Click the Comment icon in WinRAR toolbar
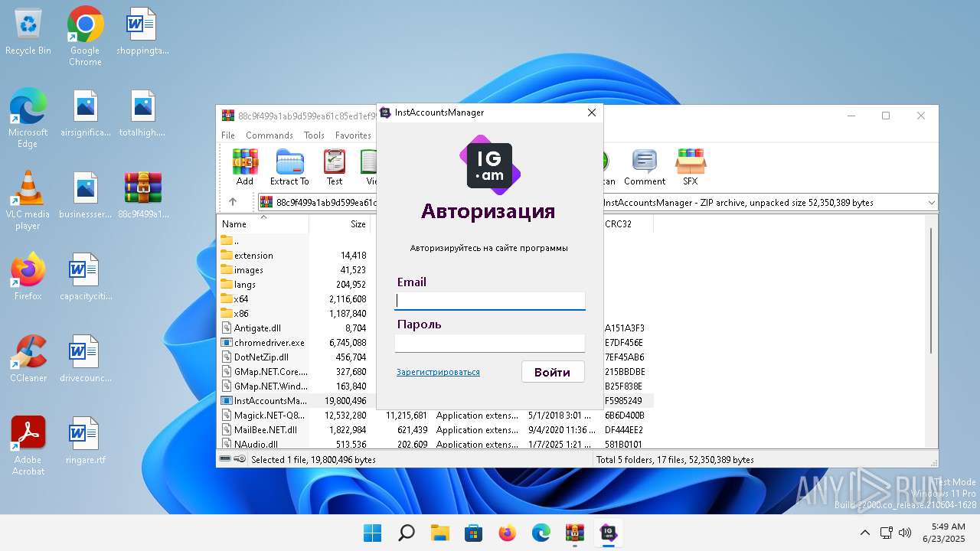 tap(645, 168)
